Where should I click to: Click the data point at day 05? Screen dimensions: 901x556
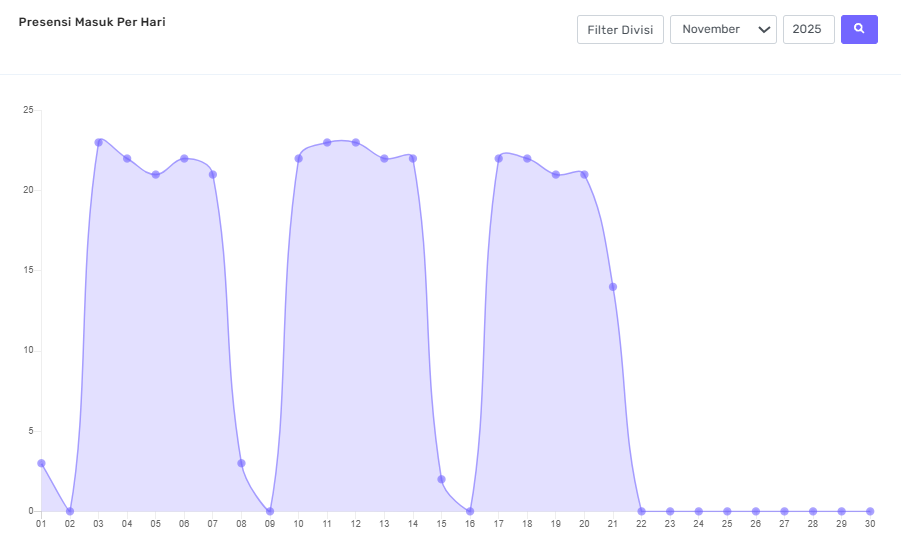point(155,174)
